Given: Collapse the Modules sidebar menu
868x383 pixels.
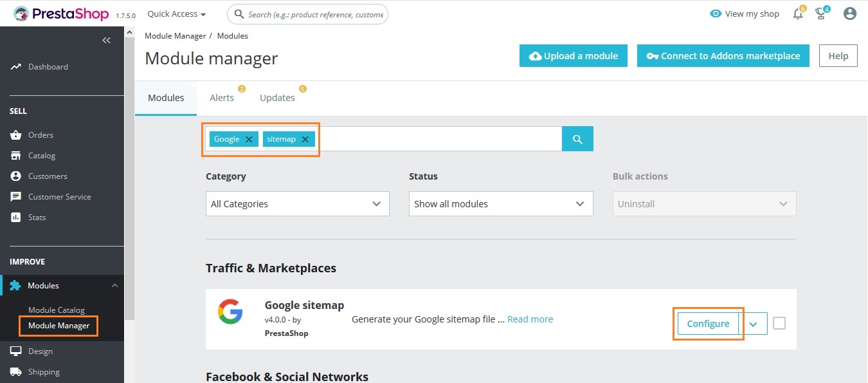Looking at the screenshot, I should click(x=114, y=286).
